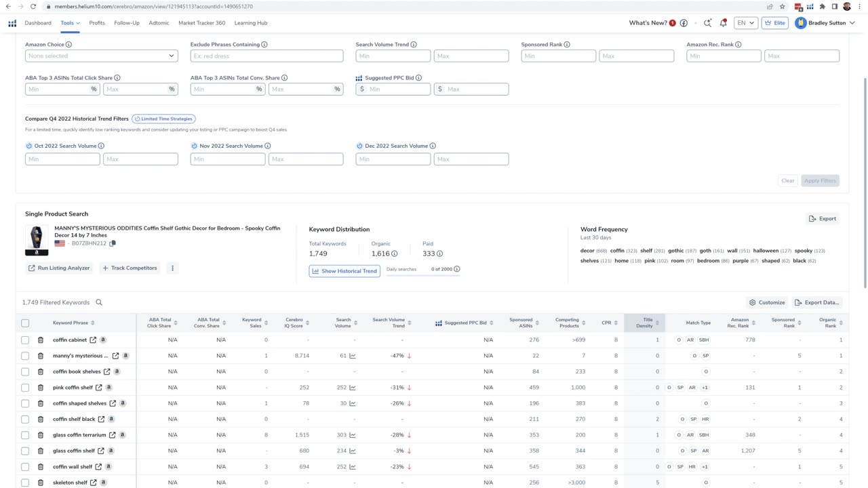Click the info icon beside Oct 2022 Search Volume
This screenshot has height=488, width=868.
coord(101,146)
